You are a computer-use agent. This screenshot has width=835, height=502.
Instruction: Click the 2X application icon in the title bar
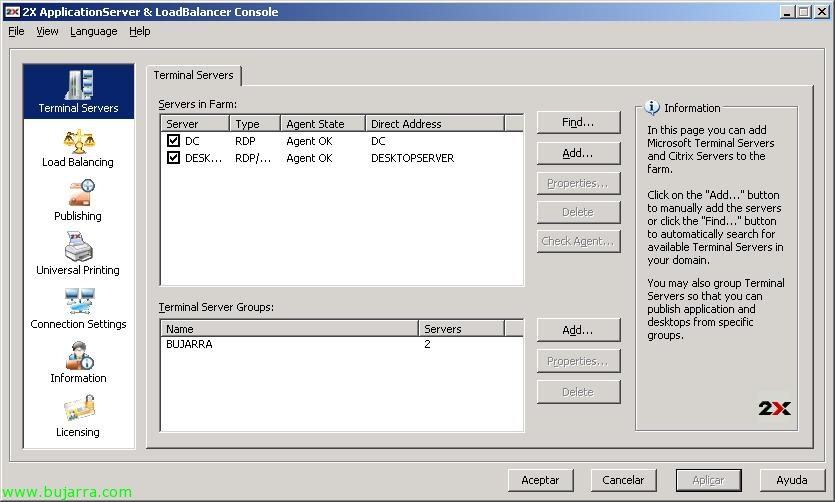(x=12, y=12)
